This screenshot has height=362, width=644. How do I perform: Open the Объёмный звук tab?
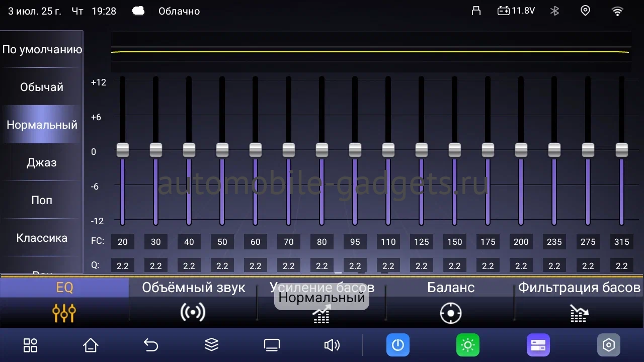coord(193,302)
